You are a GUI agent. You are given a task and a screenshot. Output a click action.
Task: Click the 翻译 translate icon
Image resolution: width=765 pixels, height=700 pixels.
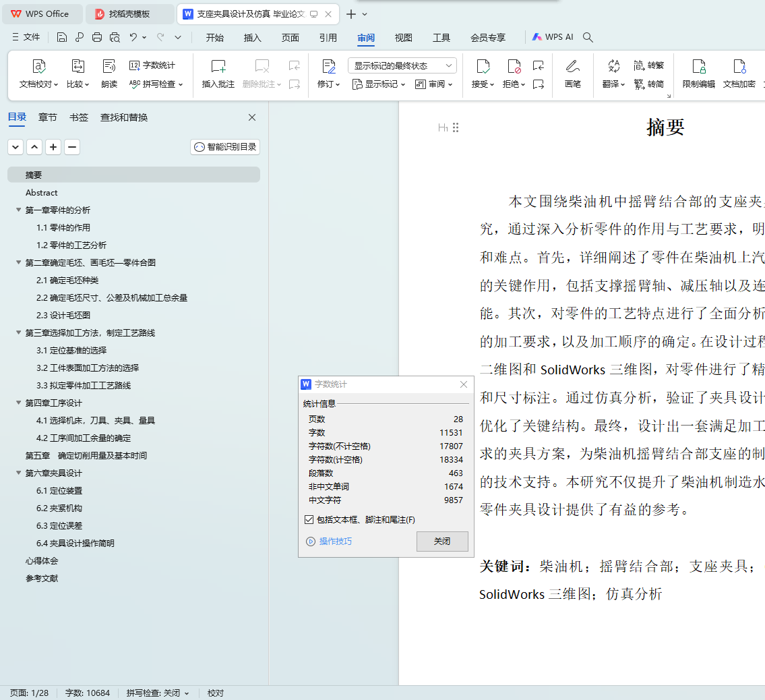pyautogui.click(x=613, y=74)
